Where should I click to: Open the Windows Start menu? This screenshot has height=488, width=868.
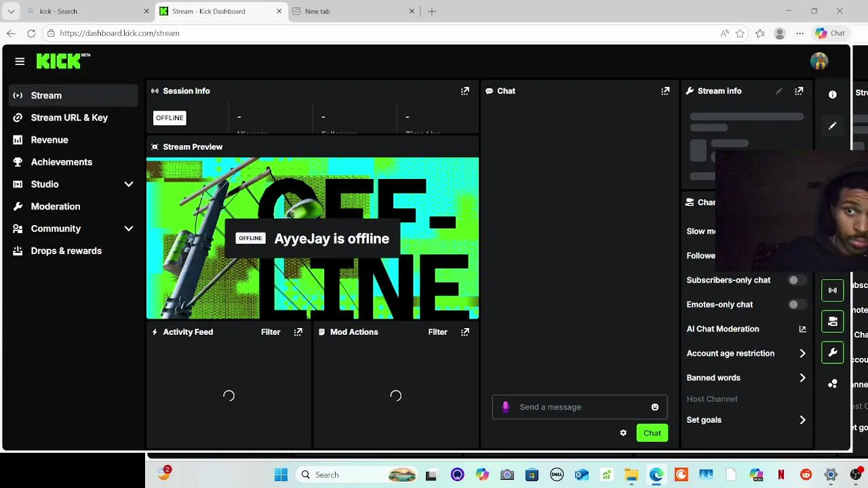click(x=281, y=474)
